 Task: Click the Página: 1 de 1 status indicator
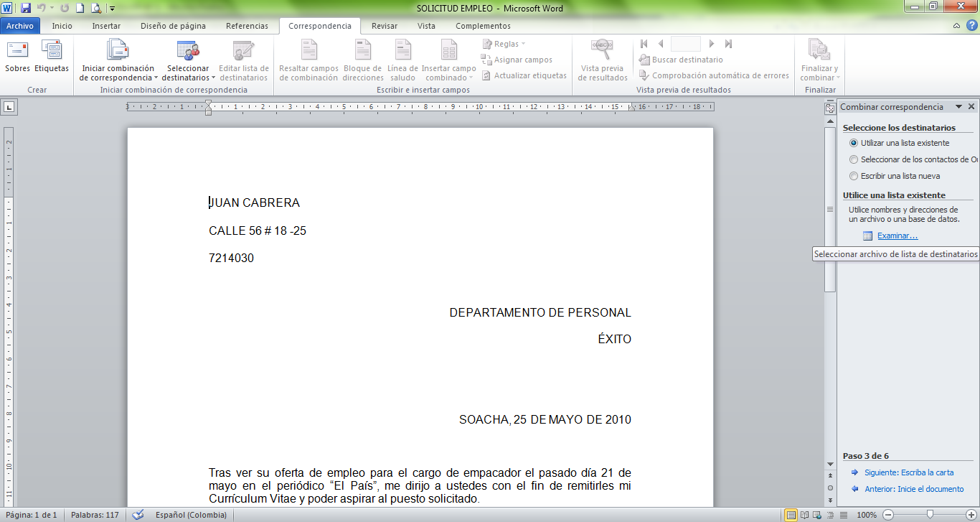[x=30, y=515]
